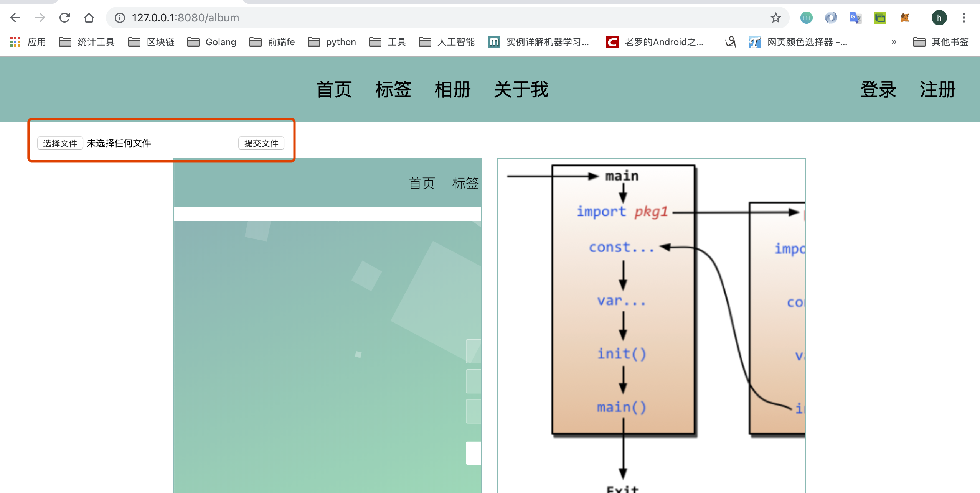Select 相册 in the page navigation
Image resolution: width=980 pixels, height=493 pixels.
pyautogui.click(x=452, y=89)
